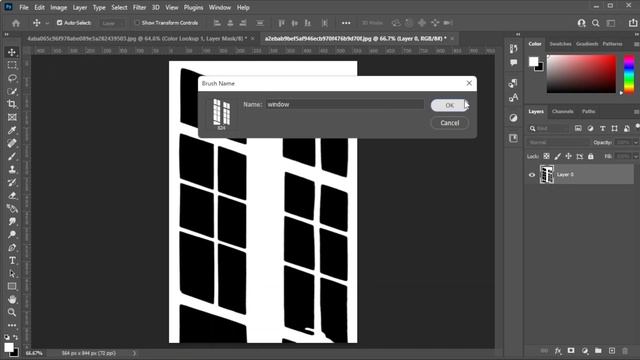Swap foreground and background colors

[x=16, y=337]
